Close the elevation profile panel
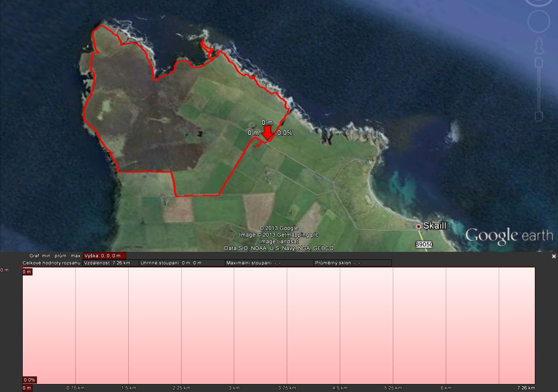The height and width of the screenshot is (392, 558). click(x=554, y=256)
